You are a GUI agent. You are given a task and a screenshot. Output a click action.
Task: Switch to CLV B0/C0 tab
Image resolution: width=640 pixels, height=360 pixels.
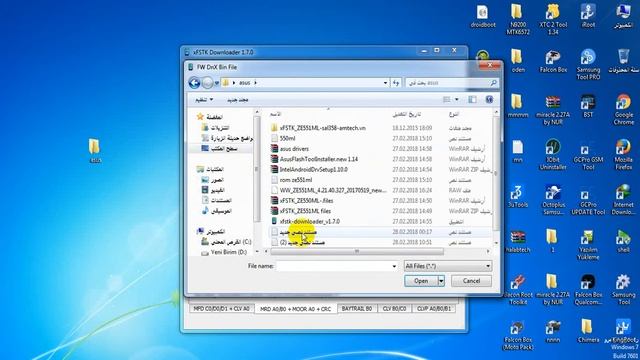(394, 309)
